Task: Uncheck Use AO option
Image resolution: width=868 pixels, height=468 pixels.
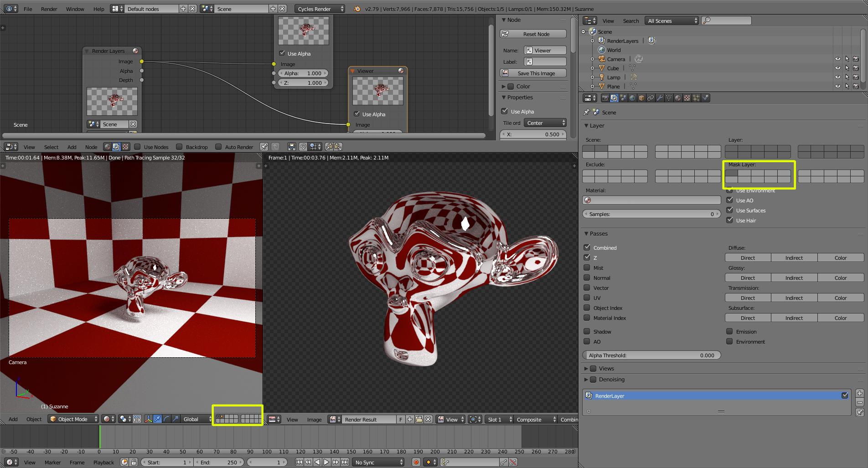Action: click(729, 200)
